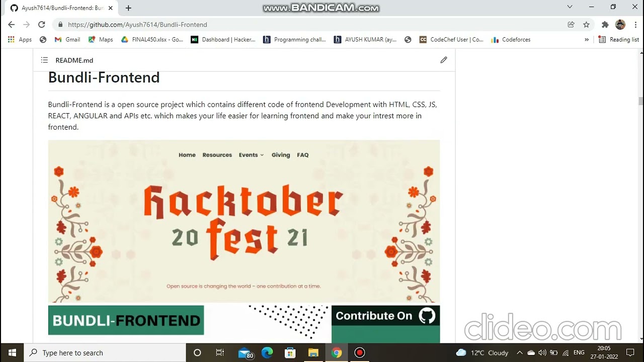Click the share page icon in address bar
644x362 pixels.
click(571, 24)
